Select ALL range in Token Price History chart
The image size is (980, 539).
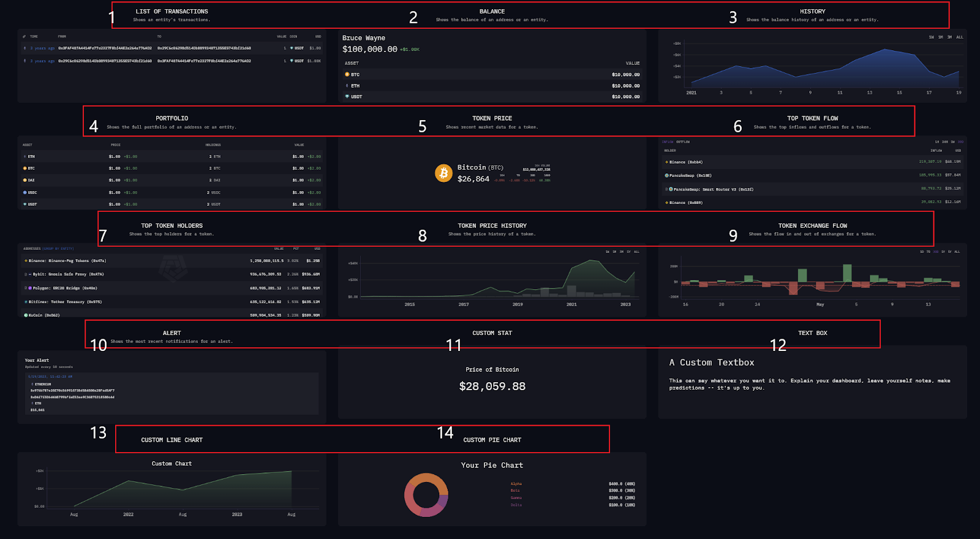click(636, 252)
